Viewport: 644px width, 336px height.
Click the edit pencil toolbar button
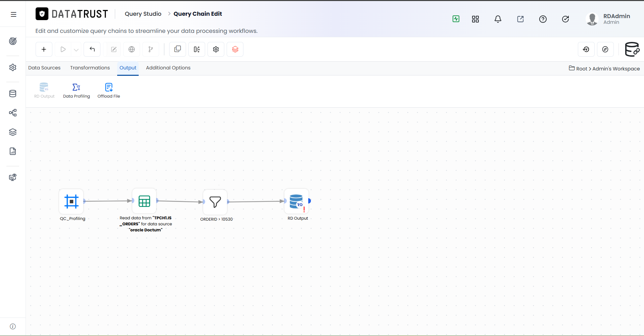tap(114, 49)
